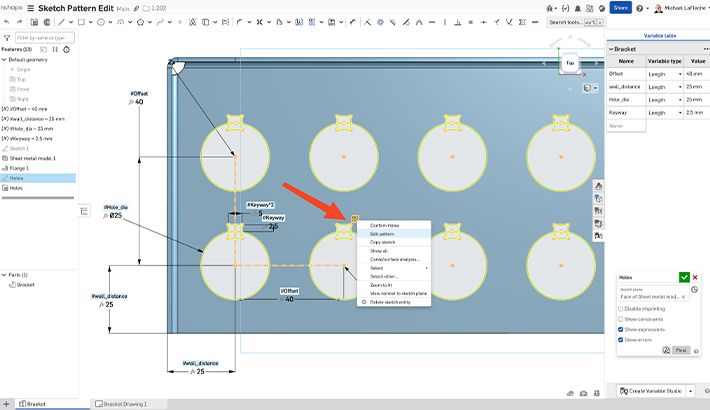This screenshot has width=710, height=410.
Task: Select the Dimension tool in the toolbar
Action: click(x=353, y=22)
